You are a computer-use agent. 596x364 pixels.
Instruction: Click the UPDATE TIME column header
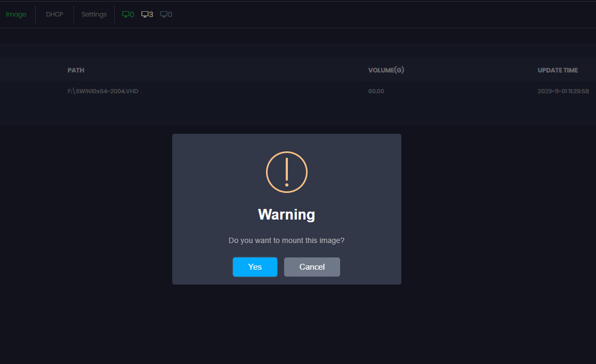click(x=558, y=70)
